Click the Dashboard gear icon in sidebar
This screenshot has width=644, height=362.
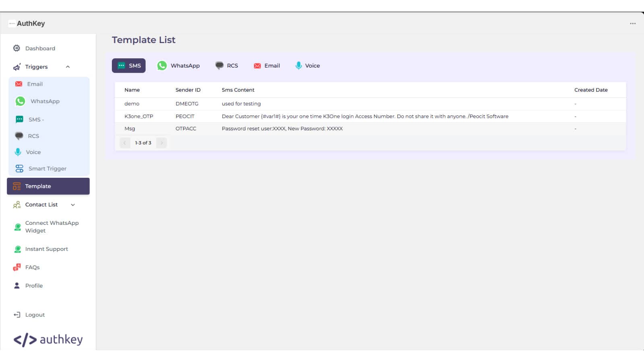tap(17, 48)
